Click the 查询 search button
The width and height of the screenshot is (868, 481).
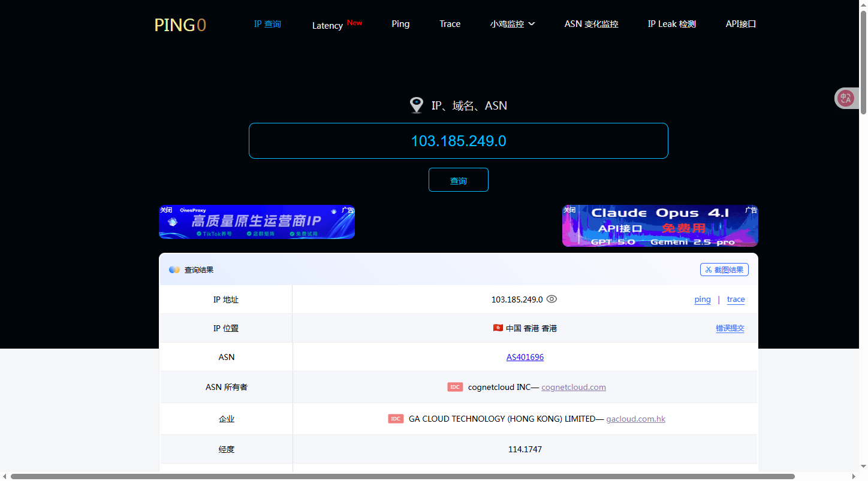click(459, 180)
